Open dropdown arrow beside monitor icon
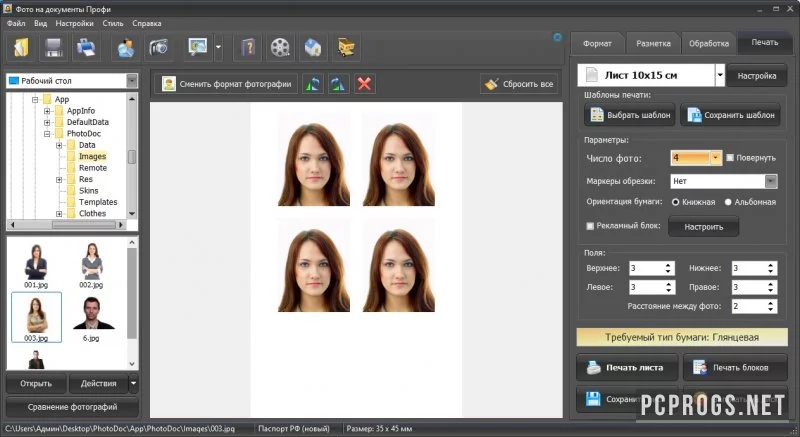The image size is (800, 437). tap(218, 47)
